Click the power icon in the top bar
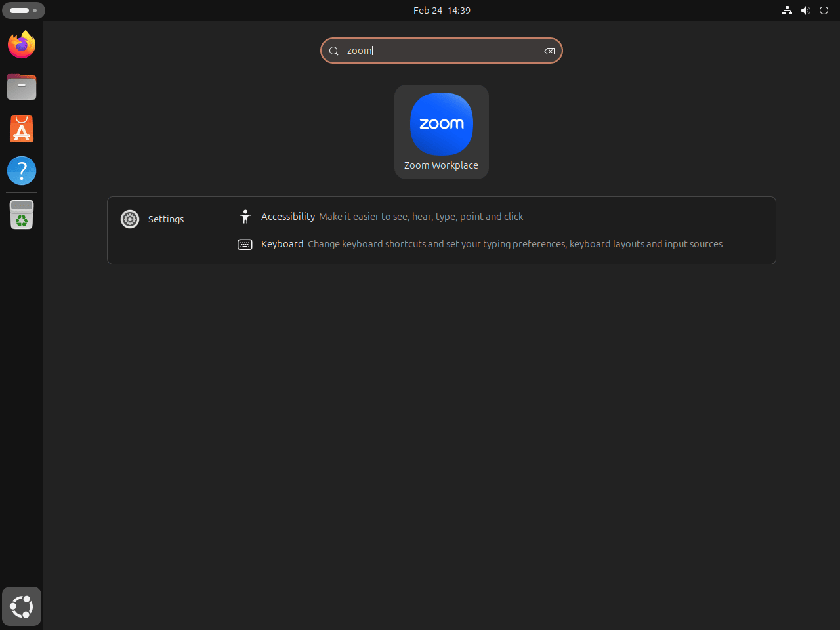 point(824,10)
